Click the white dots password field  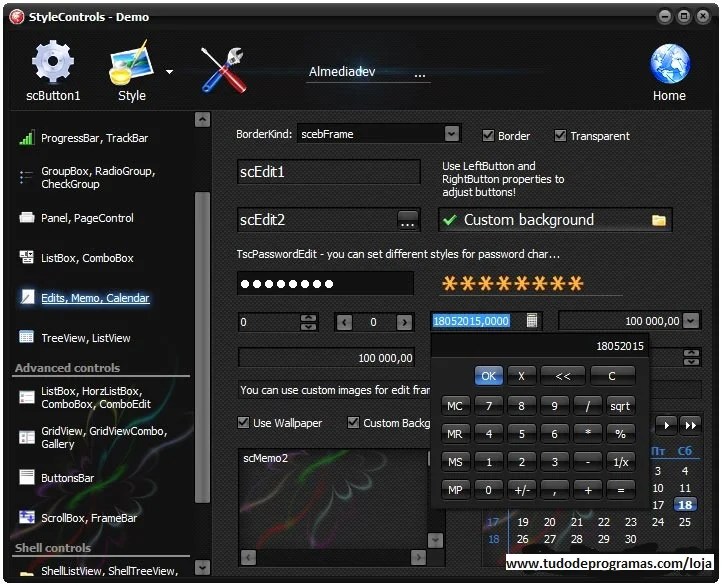pos(326,284)
